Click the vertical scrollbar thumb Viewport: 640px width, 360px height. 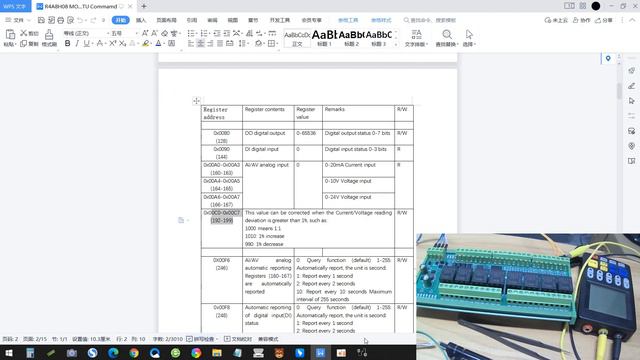tap(619, 91)
